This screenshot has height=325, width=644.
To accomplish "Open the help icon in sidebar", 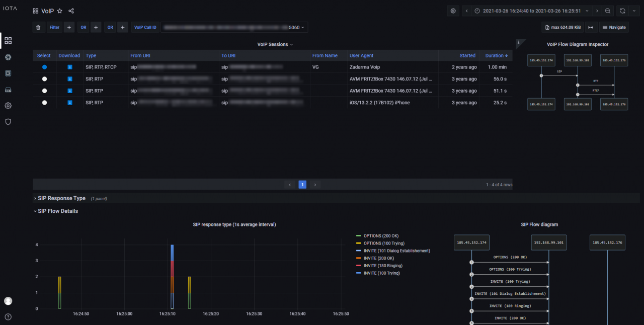I will (x=8, y=317).
